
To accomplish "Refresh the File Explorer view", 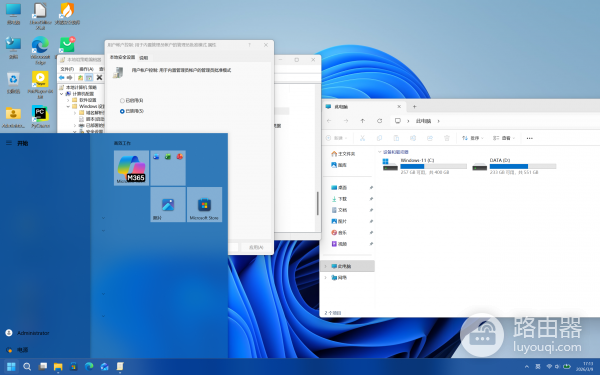I will tap(380, 121).
